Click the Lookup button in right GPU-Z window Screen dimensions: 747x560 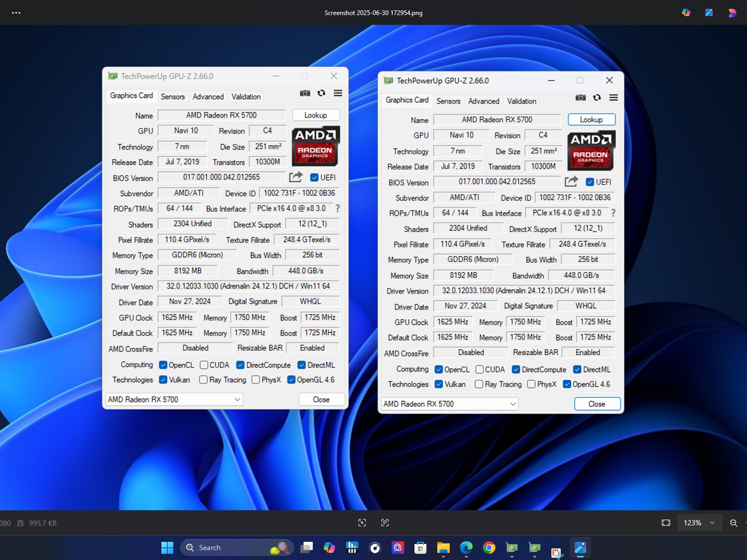point(592,120)
